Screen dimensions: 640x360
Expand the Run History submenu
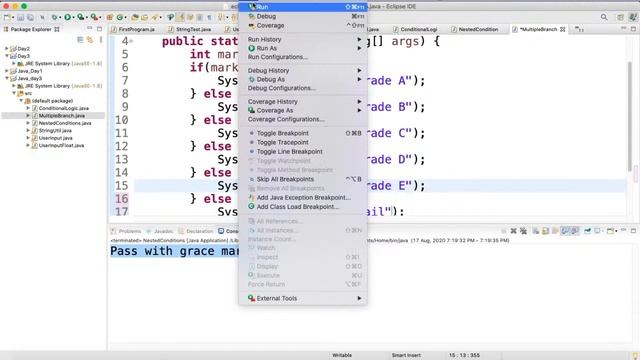coord(303,39)
